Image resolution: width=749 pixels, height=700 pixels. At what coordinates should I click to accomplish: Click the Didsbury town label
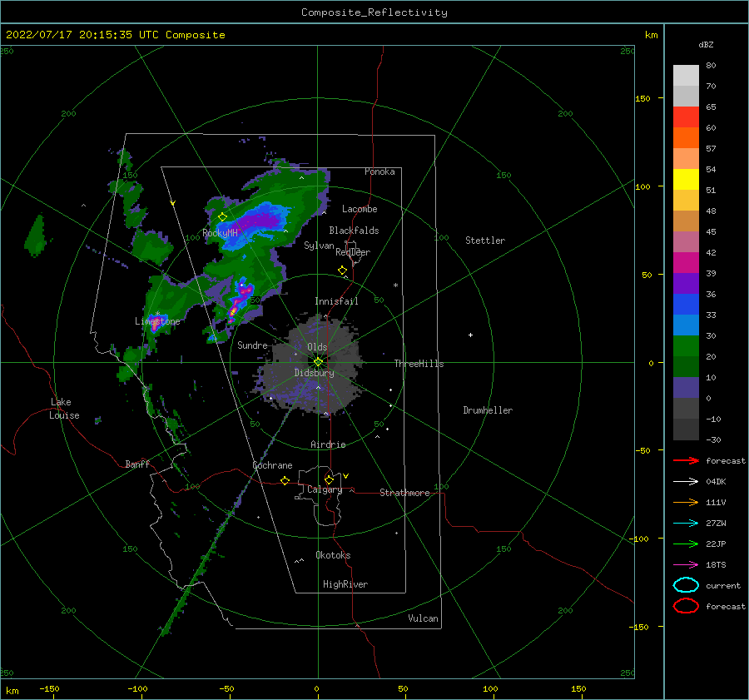(315, 373)
